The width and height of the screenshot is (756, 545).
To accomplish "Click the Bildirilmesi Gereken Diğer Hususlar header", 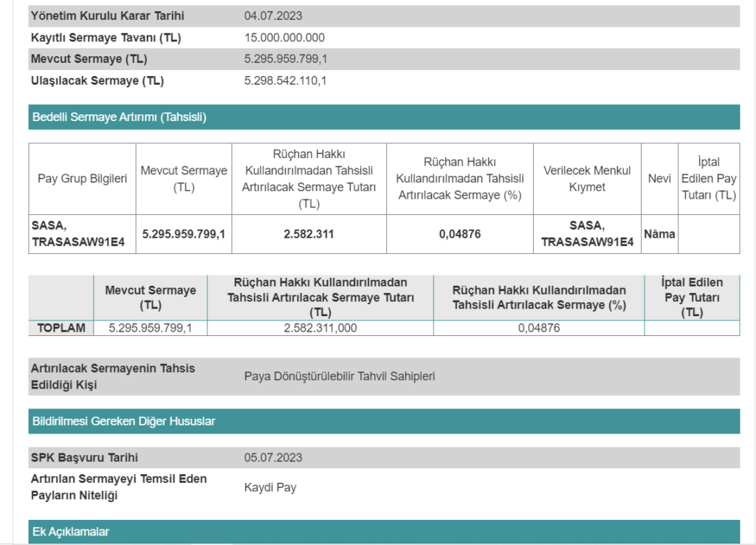I will point(123,421).
